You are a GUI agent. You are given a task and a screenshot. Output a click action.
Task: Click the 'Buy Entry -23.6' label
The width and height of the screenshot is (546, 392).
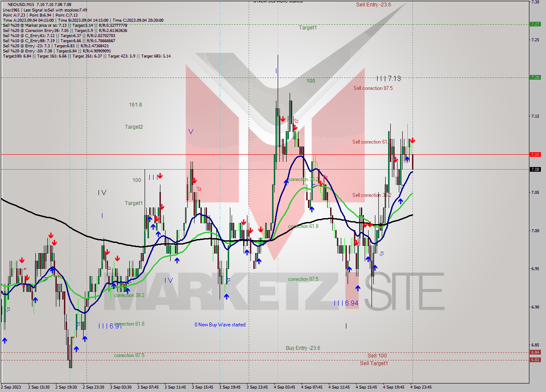pos(303,348)
